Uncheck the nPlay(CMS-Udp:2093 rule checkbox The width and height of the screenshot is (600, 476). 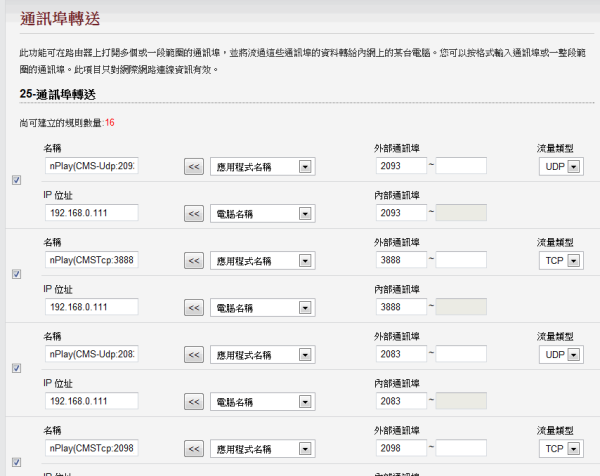tap(16, 180)
